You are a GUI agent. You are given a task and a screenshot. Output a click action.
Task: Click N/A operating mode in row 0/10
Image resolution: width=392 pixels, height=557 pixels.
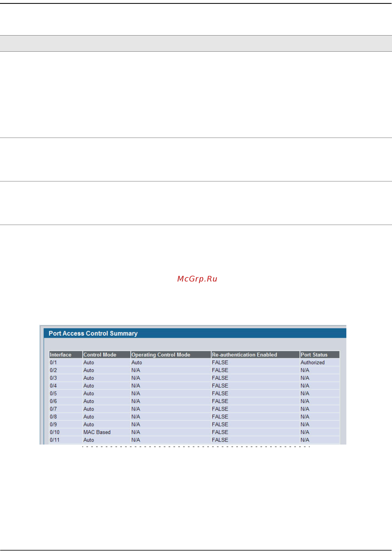pyautogui.click(x=136, y=432)
